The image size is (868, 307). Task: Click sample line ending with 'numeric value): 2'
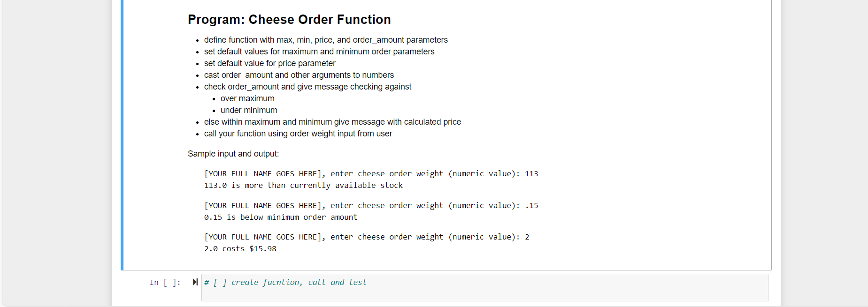pyautogui.click(x=367, y=237)
